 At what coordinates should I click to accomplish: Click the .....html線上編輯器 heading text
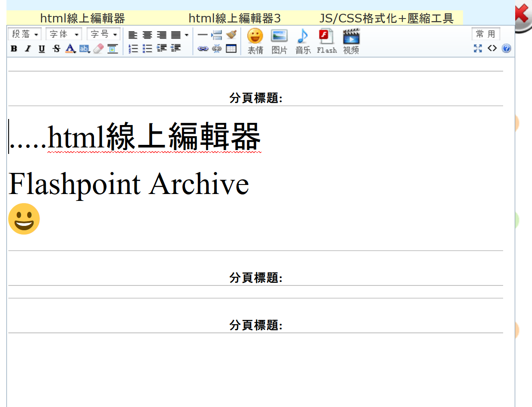point(135,137)
